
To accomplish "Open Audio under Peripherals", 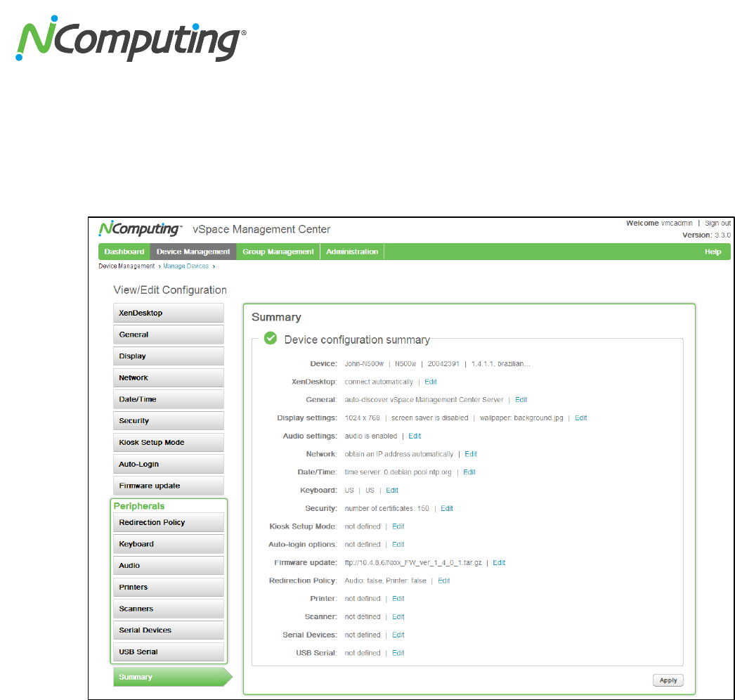I will pos(168,566).
